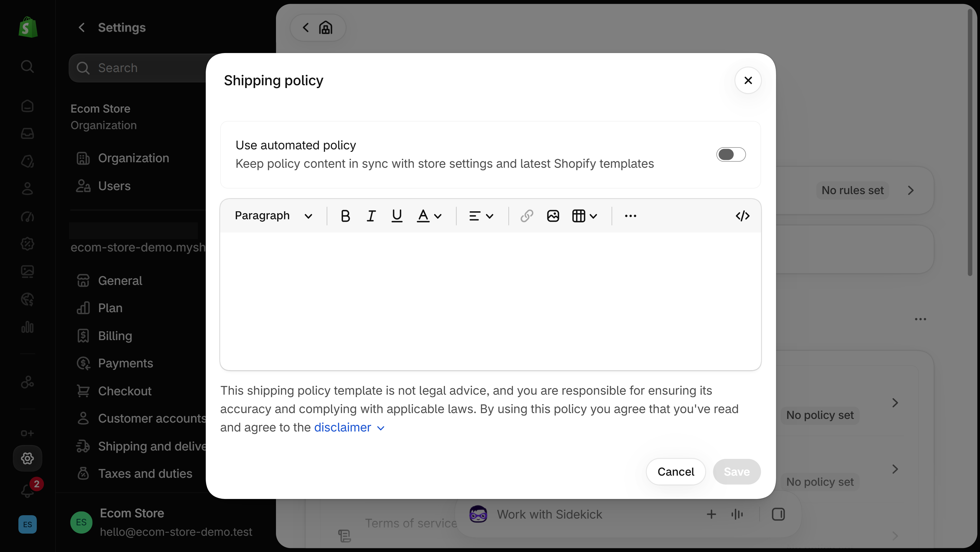
Task: Open General settings
Action: 109,281
